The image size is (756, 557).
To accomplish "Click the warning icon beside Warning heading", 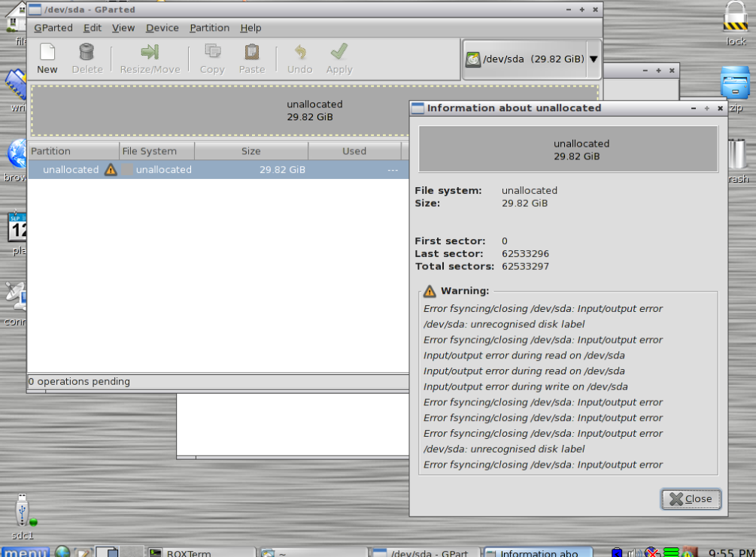I will [429, 291].
